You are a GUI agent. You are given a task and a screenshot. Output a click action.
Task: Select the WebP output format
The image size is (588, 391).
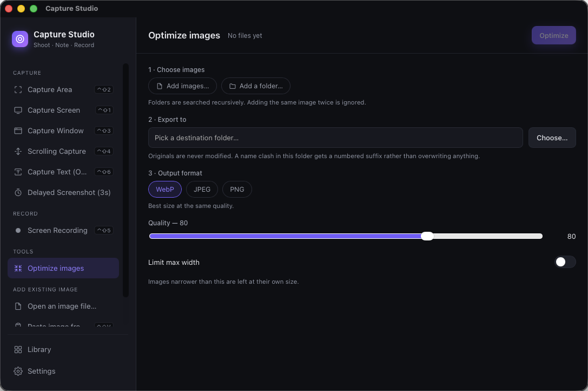click(x=165, y=190)
